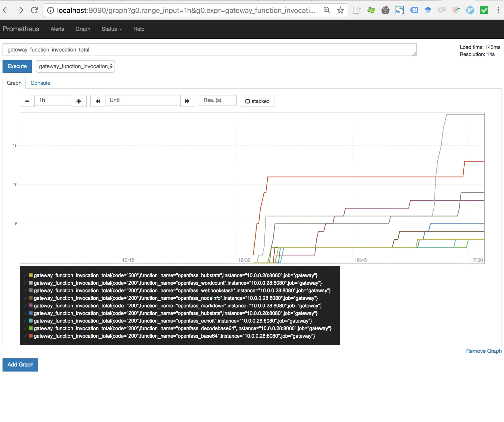504x422 pixels.
Task: Open the blue bracket extension icon
Action: point(413,10)
